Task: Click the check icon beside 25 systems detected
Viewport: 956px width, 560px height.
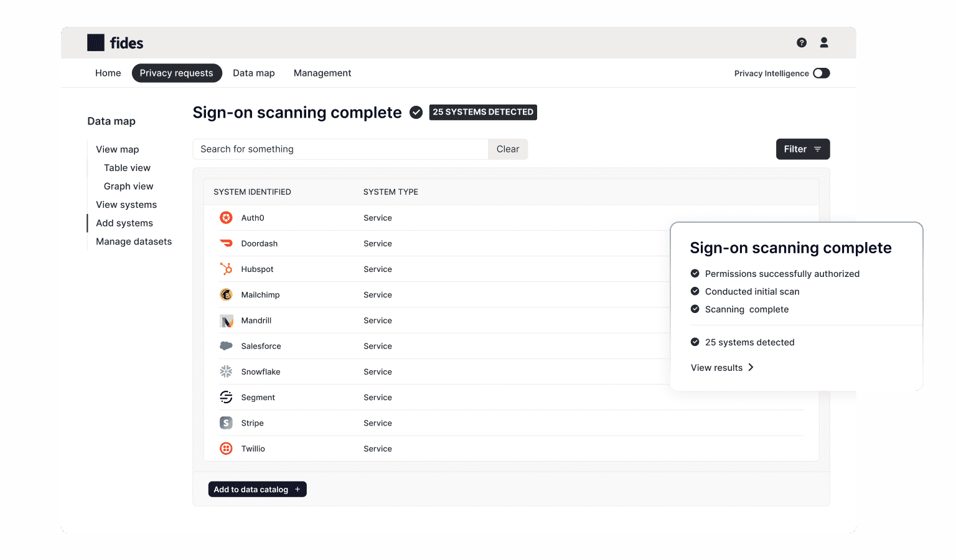Action: pos(695,342)
